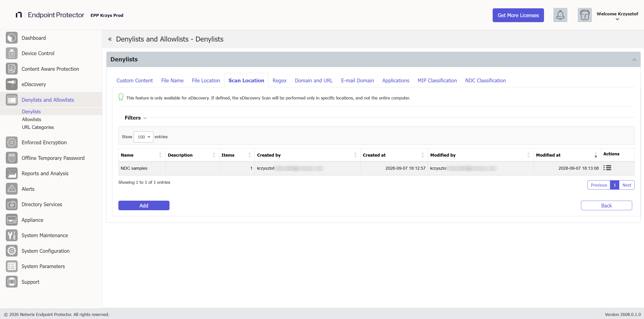The image size is (644, 319).
Task: Open the Dashboard sidebar icon
Action: [12, 38]
